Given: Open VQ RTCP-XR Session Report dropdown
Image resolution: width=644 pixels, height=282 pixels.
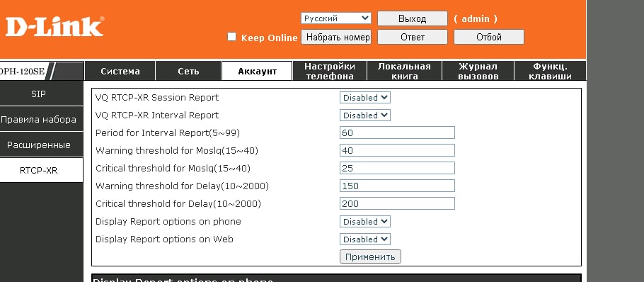Looking at the screenshot, I should [x=364, y=98].
